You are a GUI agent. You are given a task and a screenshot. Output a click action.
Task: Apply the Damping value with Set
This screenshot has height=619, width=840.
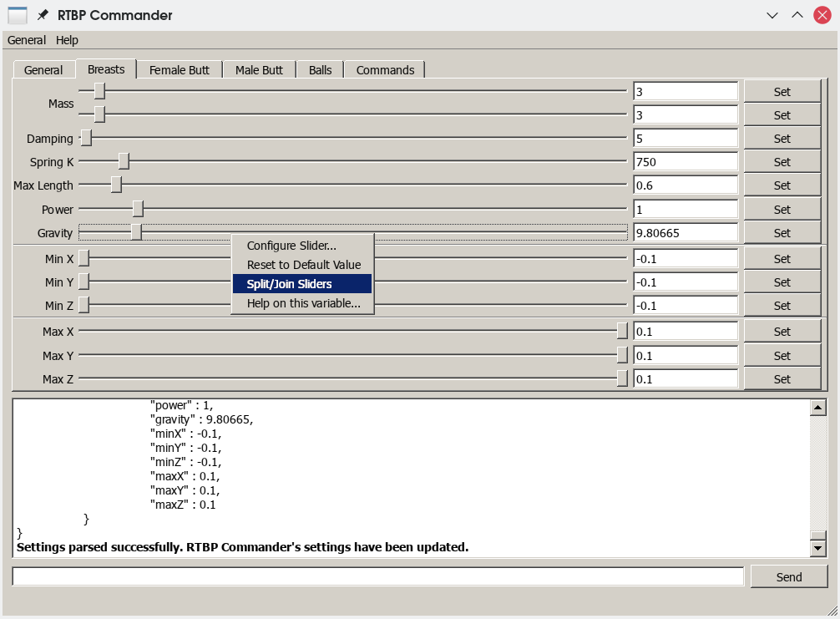point(782,139)
